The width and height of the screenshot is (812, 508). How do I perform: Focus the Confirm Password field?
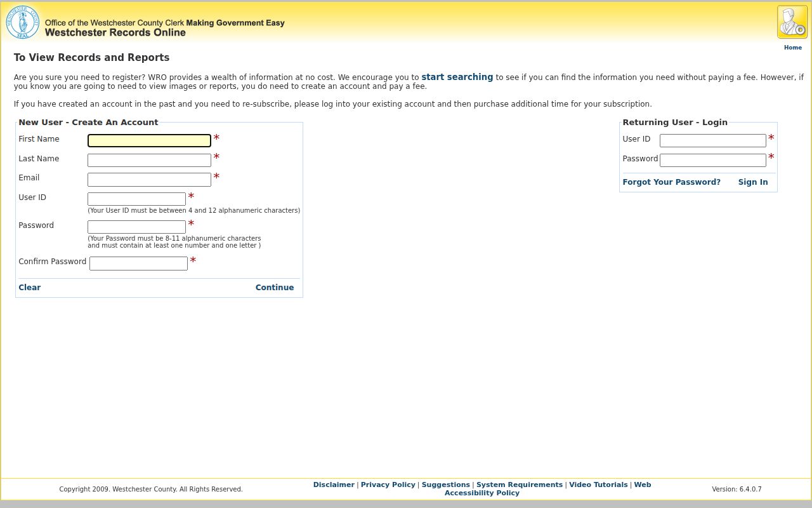(x=138, y=263)
